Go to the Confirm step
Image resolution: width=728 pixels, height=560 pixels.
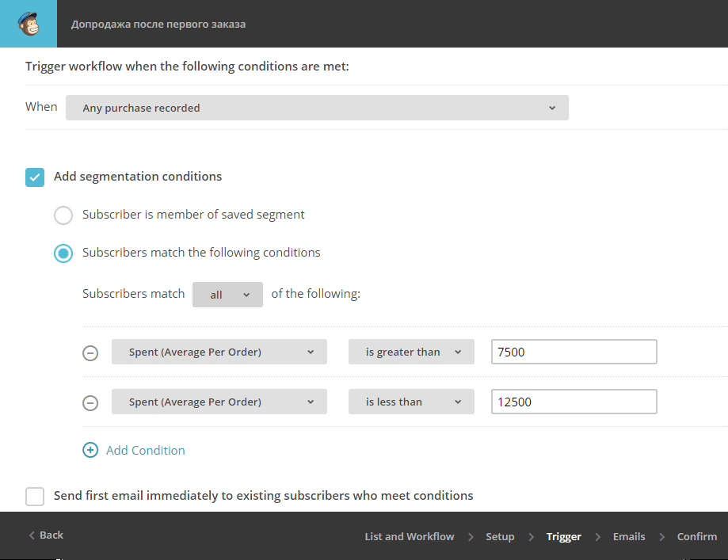[696, 536]
